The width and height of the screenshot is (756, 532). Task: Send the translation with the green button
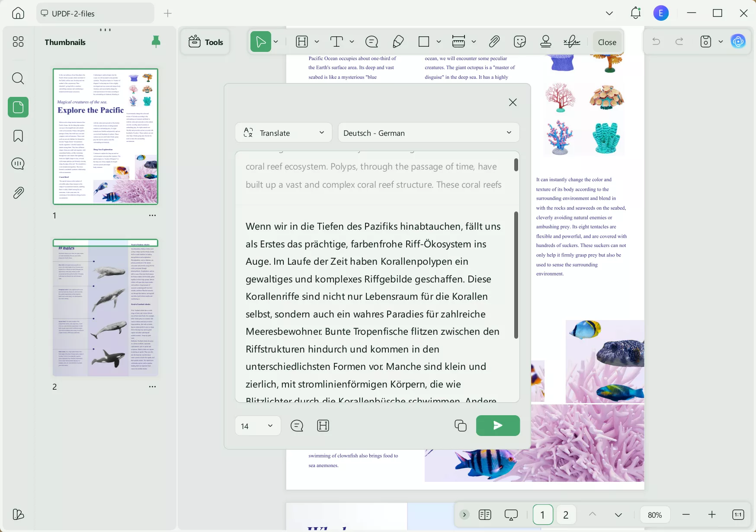[x=498, y=426]
